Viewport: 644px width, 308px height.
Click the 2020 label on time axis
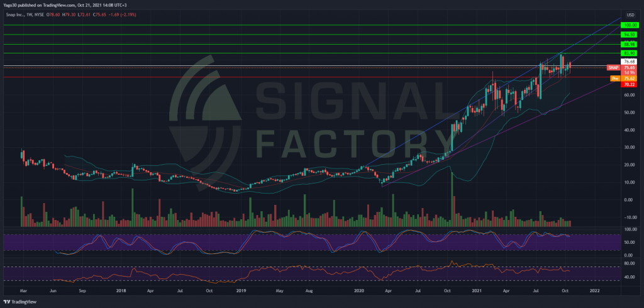click(359, 291)
